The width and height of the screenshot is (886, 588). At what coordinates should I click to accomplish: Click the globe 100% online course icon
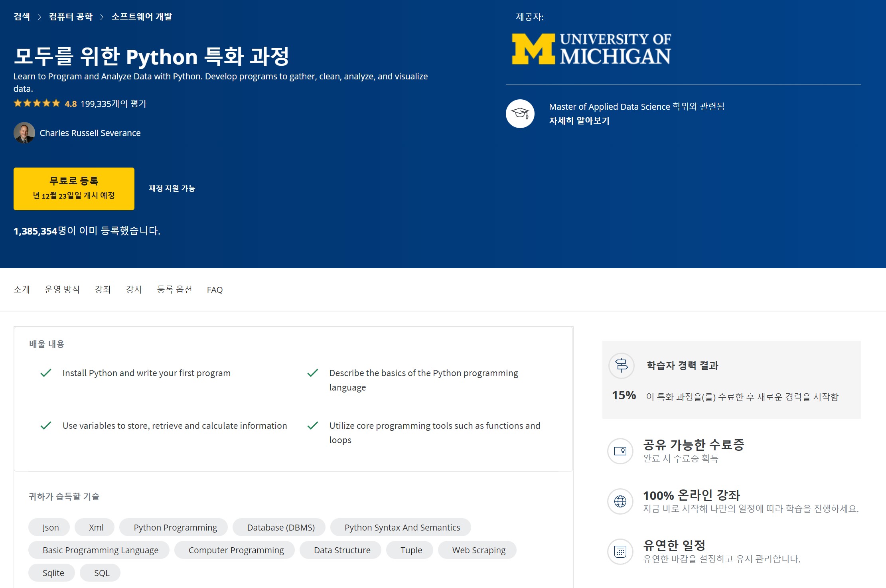click(620, 501)
